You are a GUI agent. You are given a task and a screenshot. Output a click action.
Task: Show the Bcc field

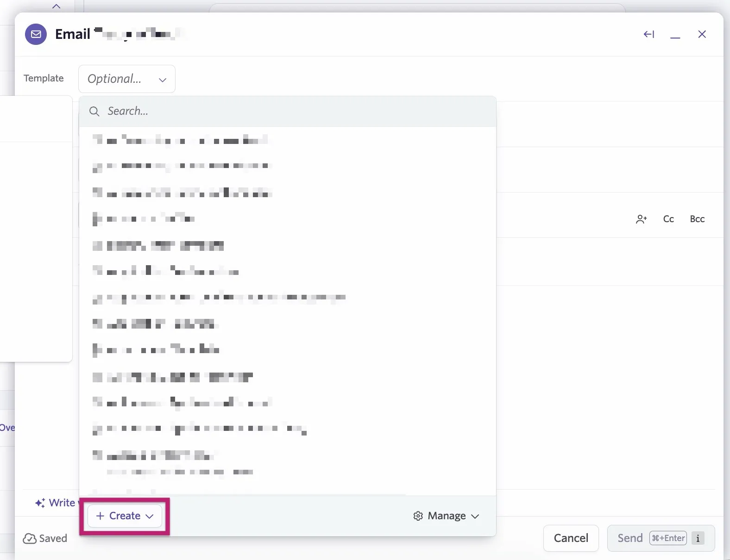point(697,219)
